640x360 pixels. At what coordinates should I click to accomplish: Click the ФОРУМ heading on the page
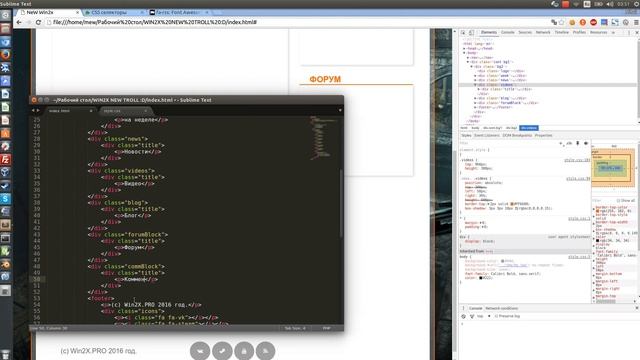point(325,79)
